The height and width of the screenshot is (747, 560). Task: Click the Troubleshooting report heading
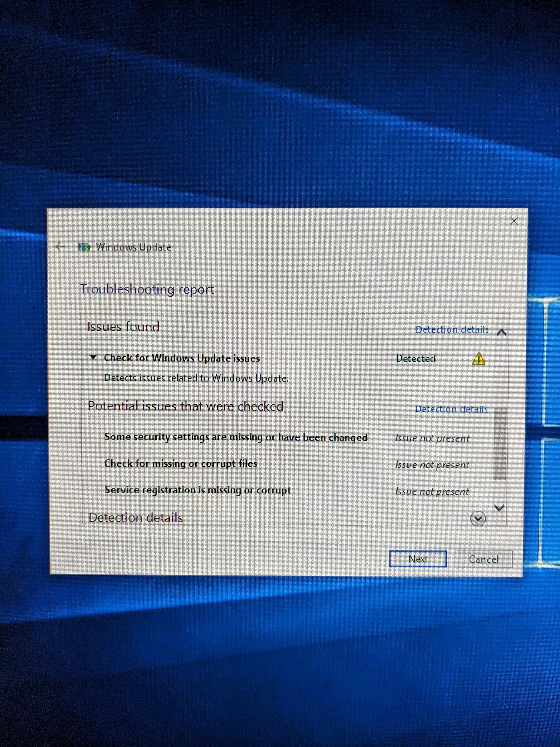[147, 289]
